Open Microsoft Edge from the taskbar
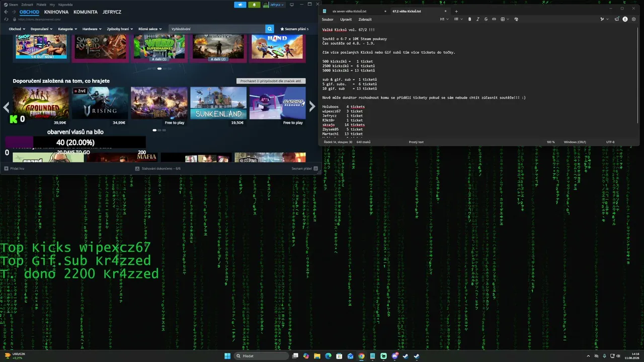The width and height of the screenshot is (644, 362). tap(328, 356)
